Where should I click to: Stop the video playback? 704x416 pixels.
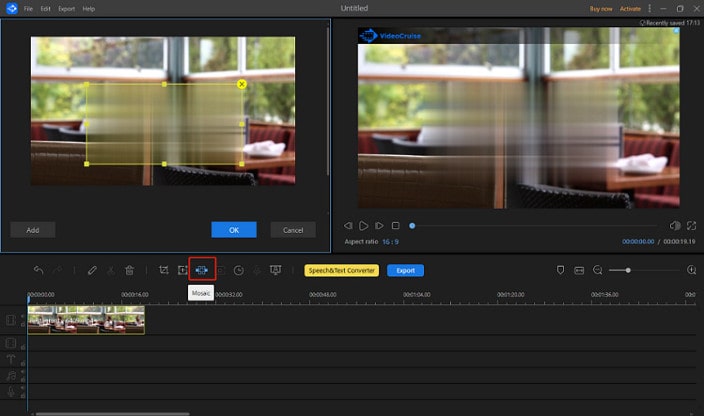tap(396, 226)
